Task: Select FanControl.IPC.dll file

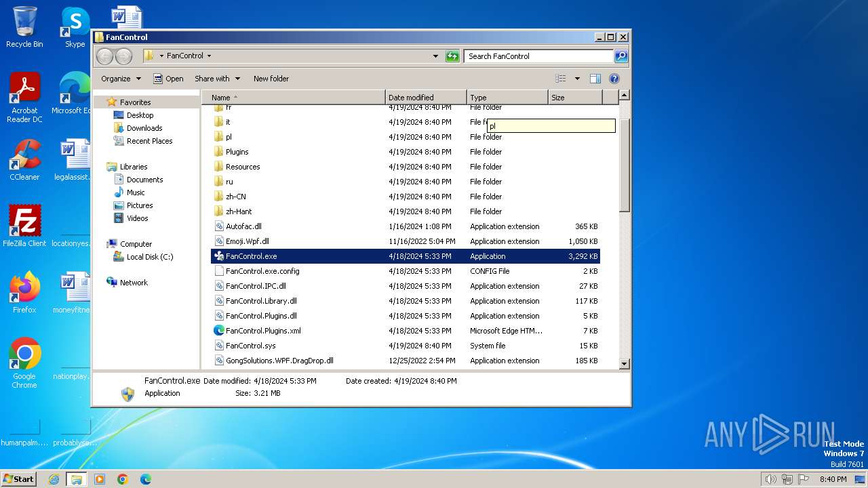Action: tap(406, 286)
